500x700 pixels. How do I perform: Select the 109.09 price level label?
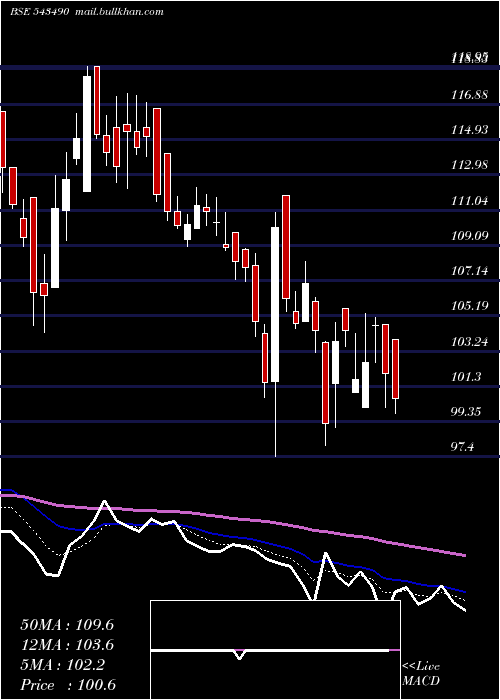point(470,235)
